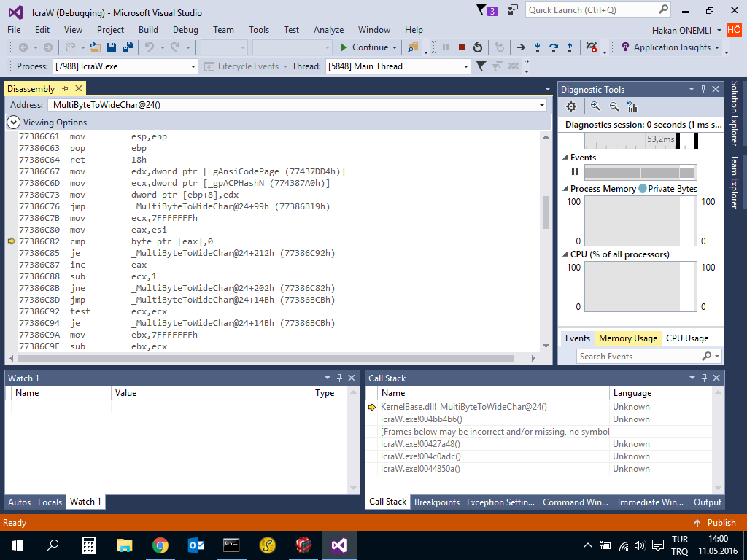Toggle pin on Disassembly tab
Viewport: 747px width, 560px height.
pos(65,88)
